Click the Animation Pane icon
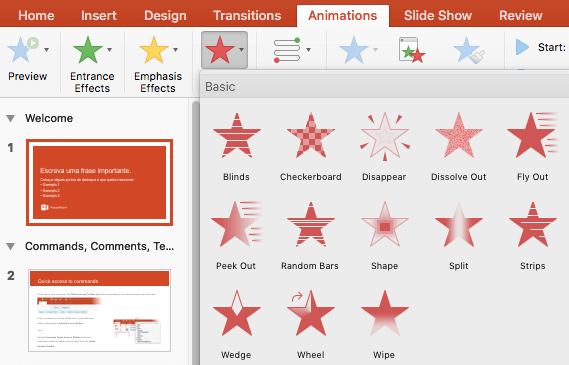 [x=412, y=50]
